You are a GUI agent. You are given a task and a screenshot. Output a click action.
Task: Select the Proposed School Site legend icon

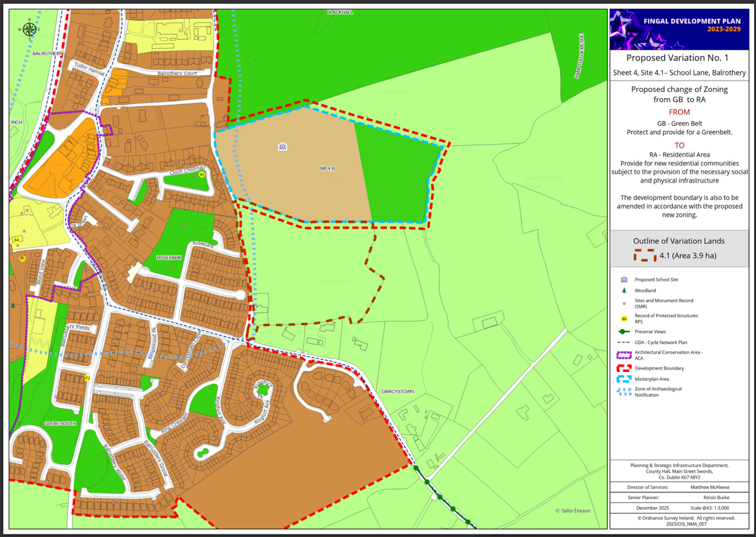(624, 279)
